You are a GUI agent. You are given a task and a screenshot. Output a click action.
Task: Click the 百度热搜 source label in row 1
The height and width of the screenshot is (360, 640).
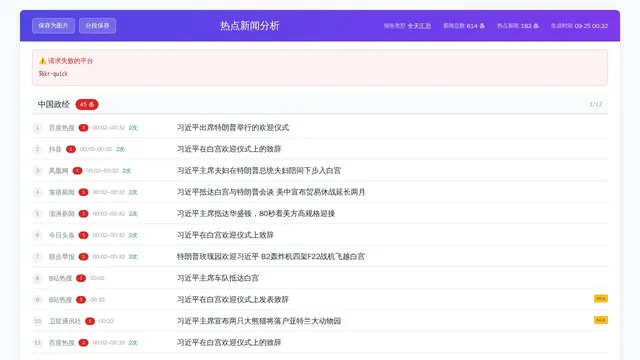pos(62,128)
